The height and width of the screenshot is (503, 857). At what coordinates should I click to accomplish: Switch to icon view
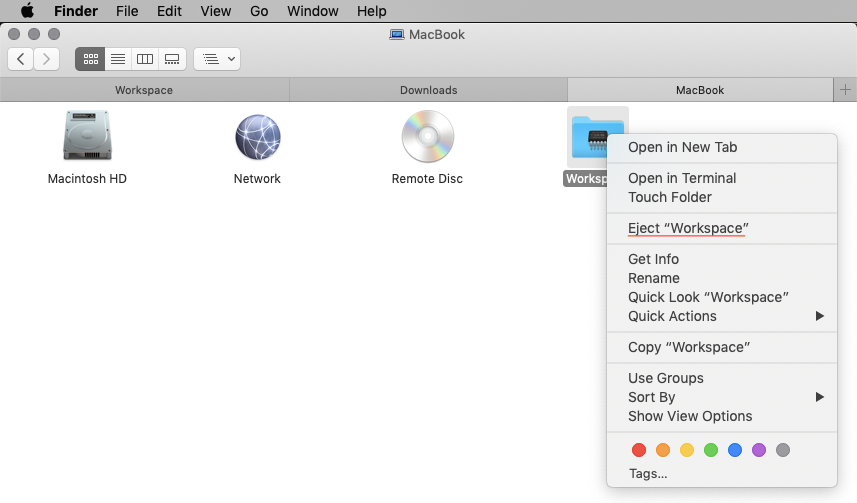point(90,59)
